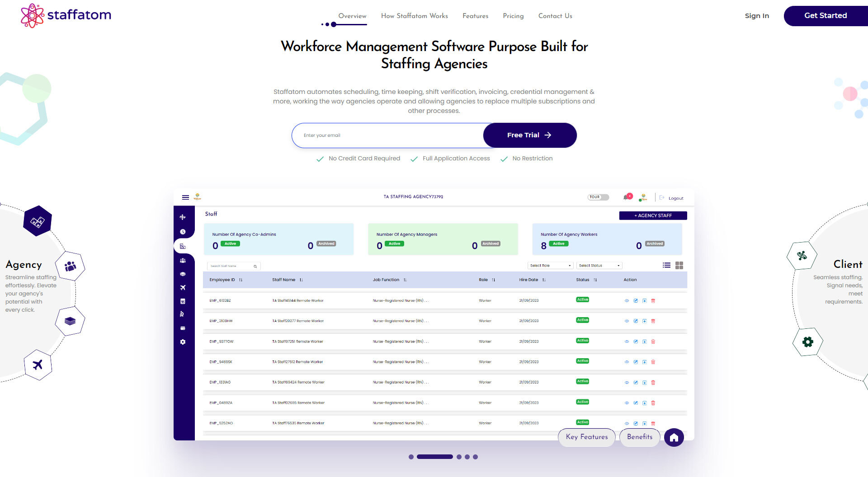View staff EMP_6132BZ with the eye icon
868x477 pixels.
627,300
